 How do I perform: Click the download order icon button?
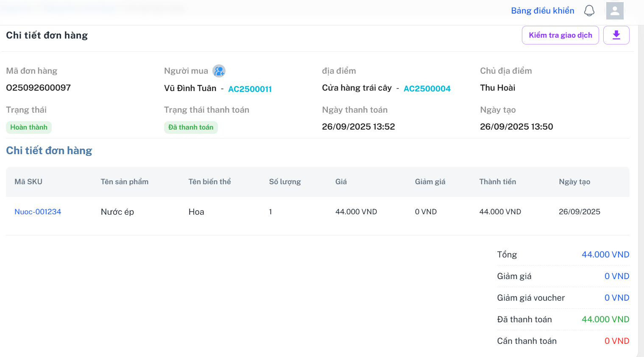tap(616, 35)
